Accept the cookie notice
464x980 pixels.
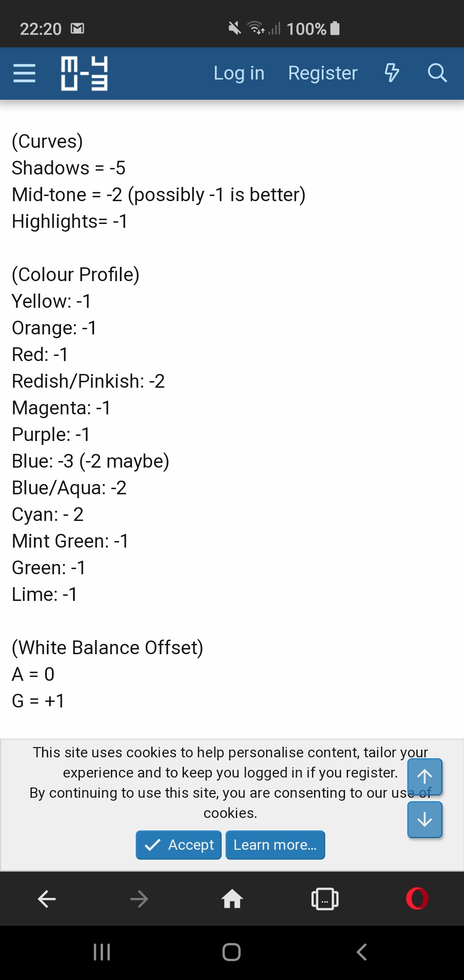179,845
